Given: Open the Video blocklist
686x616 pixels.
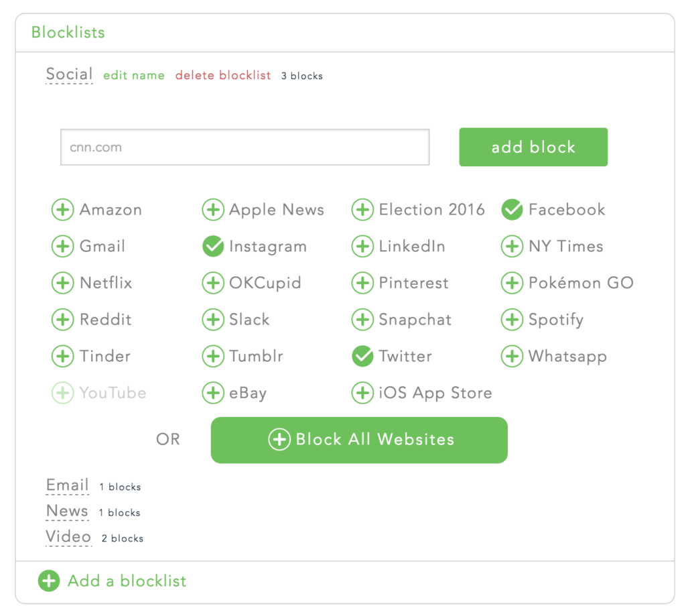Looking at the screenshot, I should [x=68, y=537].
